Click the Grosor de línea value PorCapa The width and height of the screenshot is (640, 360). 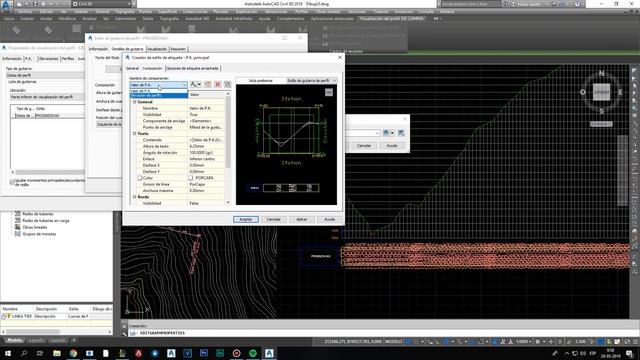[x=206, y=184]
